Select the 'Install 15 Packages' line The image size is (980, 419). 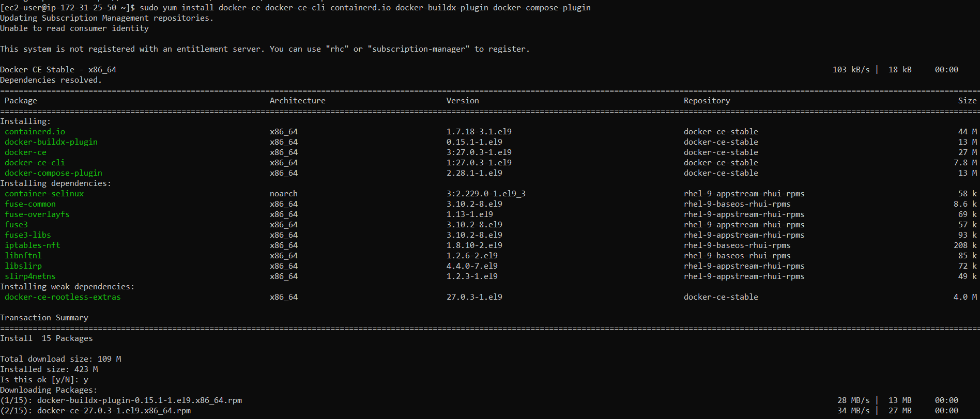click(x=47, y=338)
